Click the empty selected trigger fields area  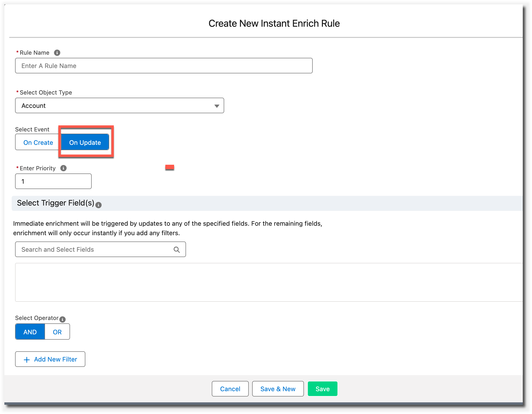[x=268, y=282]
